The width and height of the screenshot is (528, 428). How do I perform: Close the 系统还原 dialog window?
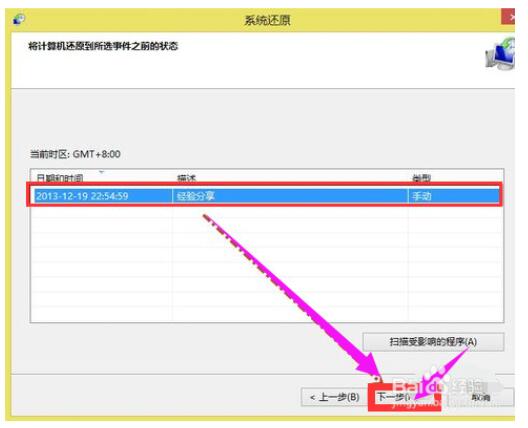[x=509, y=17]
